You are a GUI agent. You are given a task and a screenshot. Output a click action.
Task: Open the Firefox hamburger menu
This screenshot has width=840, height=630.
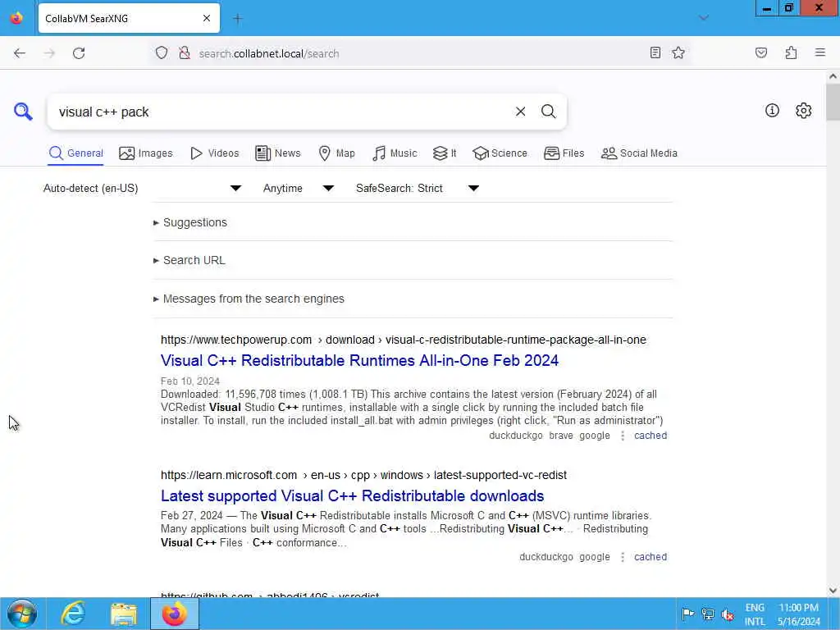coord(819,52)
